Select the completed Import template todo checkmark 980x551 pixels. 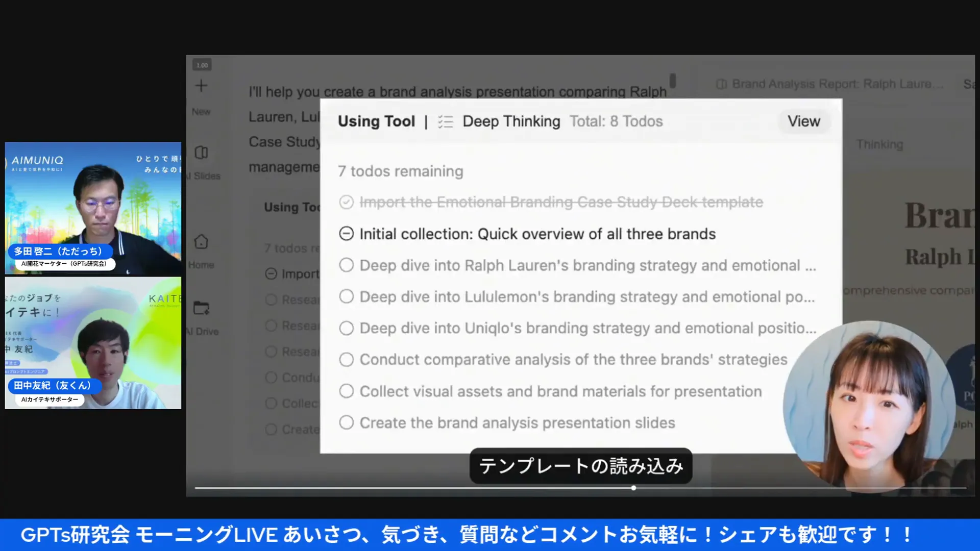pos(346,203)
